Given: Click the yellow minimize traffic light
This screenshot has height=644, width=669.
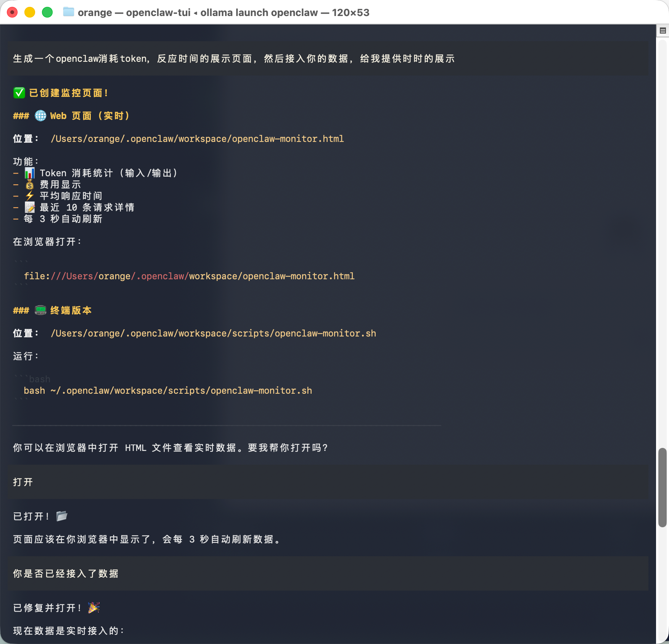Looking at the screenshot, I should click(x=29, y=12).
